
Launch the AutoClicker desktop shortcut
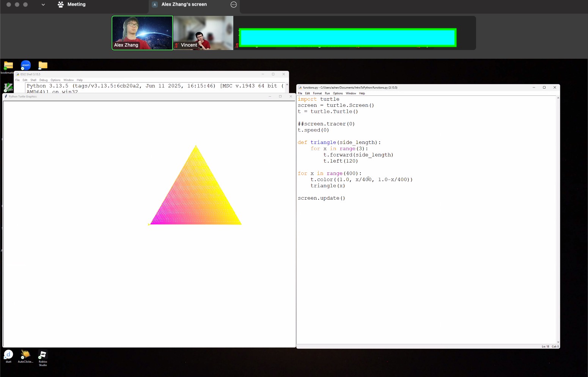(25, 355)
